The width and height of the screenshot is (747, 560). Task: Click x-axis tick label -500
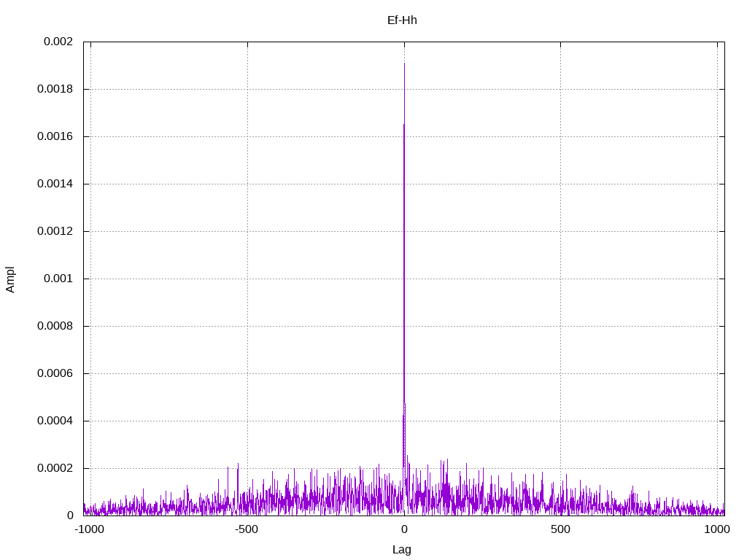(247, 529)
